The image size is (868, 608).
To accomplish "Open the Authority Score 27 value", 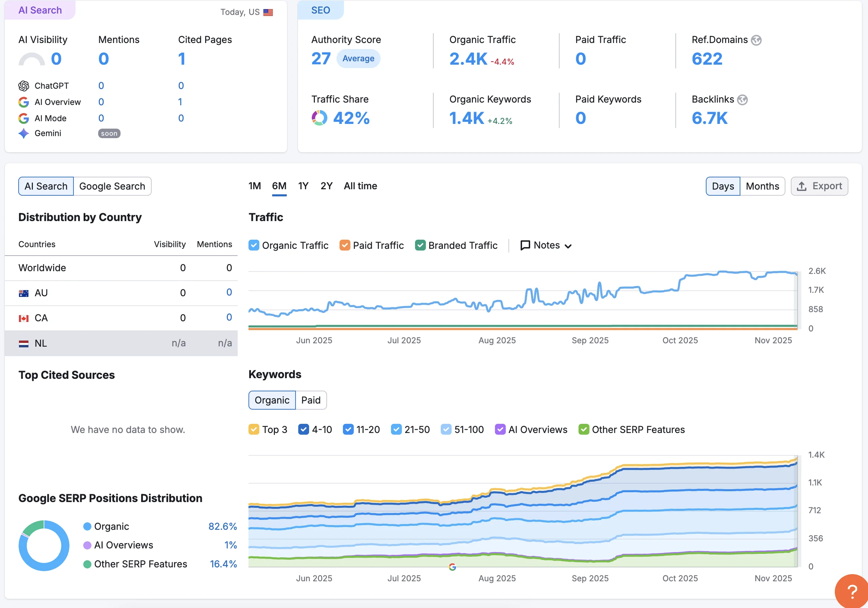I will [x=321, y=59].
